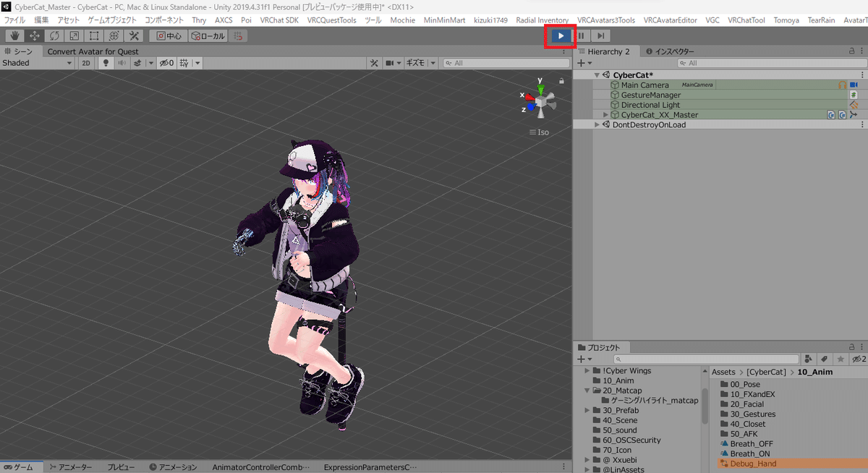The width and height of the screenshot is (868, 473).
Task: Expand DontDestroyOnLoad scene
Action: (597, 124)
